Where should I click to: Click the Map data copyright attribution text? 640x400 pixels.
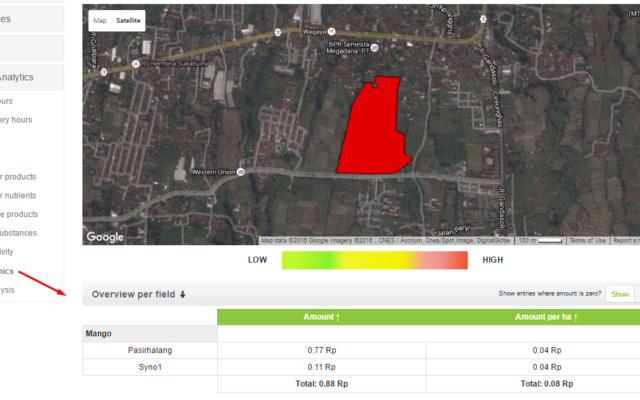coord(385,241)
